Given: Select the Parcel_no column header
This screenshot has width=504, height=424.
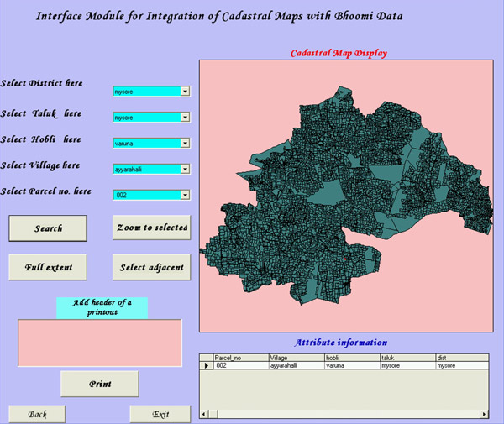Looking at the screenshot, I should click(x=239, y=358).
